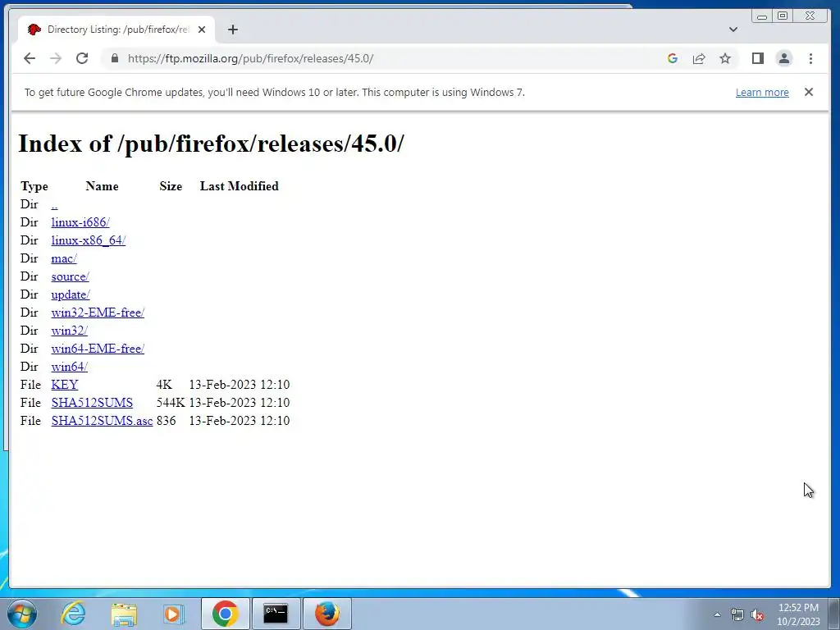This screenshot has width=840, height=630.
Task: Click the Learn more link
Action: [762, 92]
